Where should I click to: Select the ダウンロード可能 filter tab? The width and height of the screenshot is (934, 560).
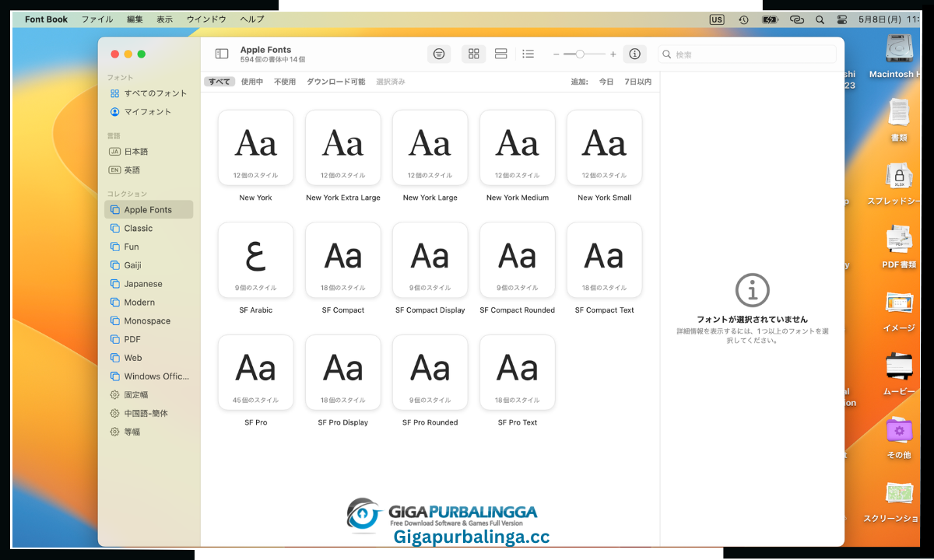[335, 82]
